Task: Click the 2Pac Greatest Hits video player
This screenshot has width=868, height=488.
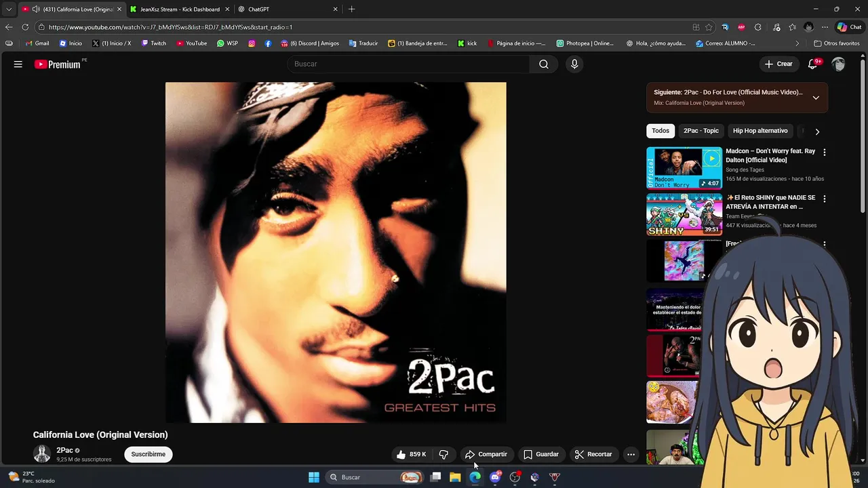Action: point(336,253)
